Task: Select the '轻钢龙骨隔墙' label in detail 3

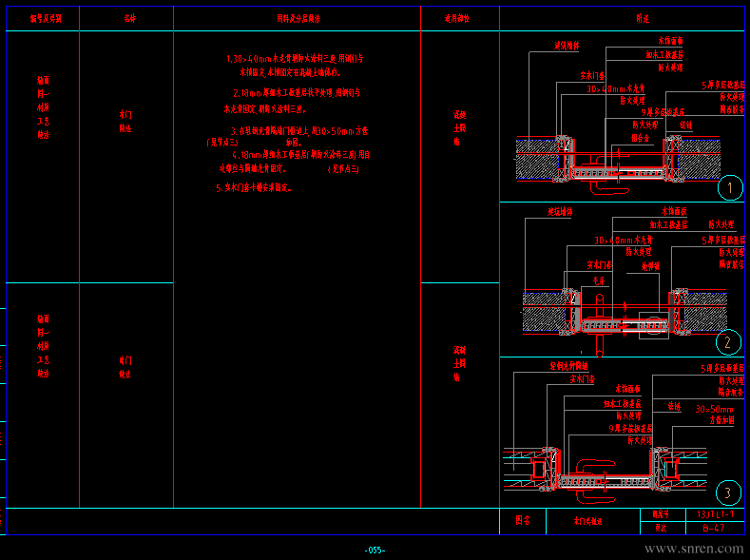Action: point(568,366)
